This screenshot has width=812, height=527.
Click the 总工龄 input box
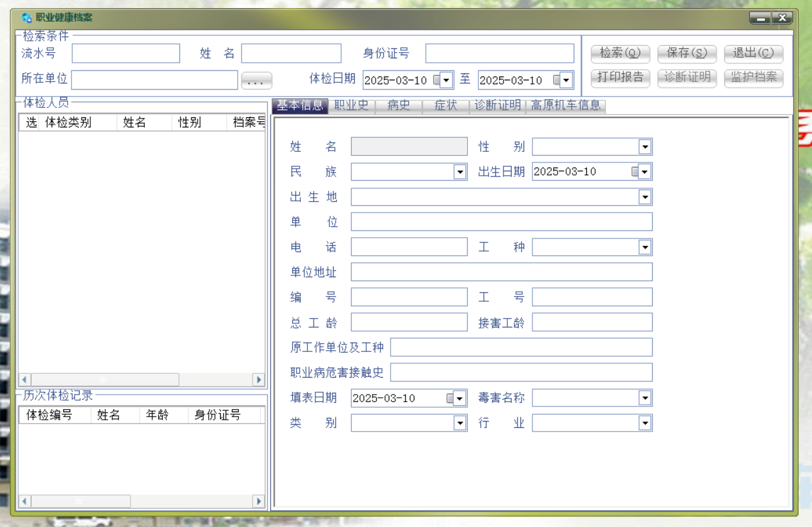pos(409,322)
